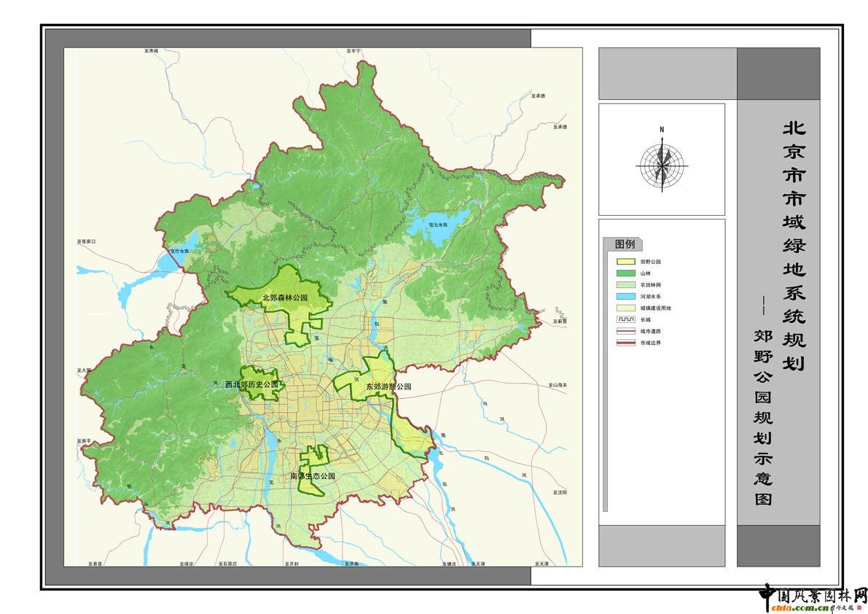Click the 官厅水库 reservoir on the map
The image size is (868, 614).
(177, 252)
